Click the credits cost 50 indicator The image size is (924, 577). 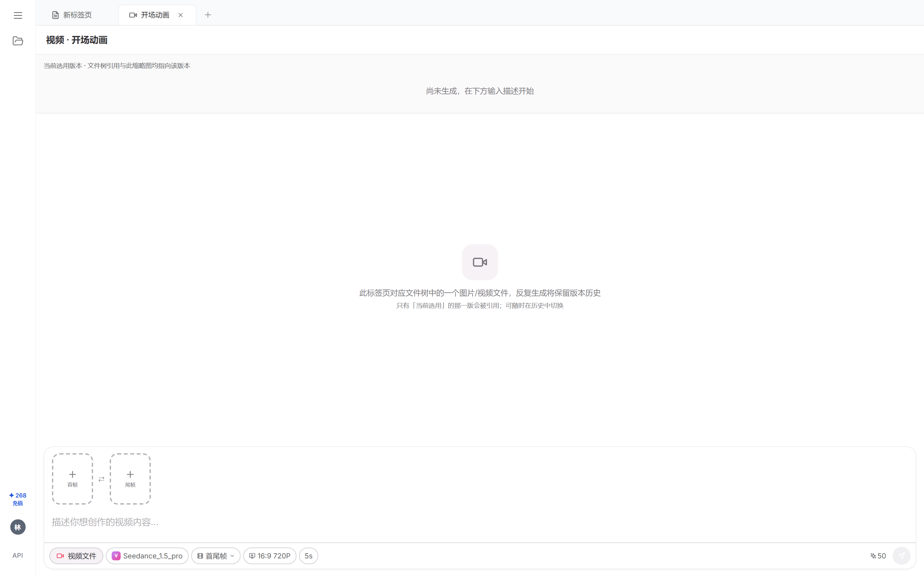pyautogui.click(x=878, y=556)
